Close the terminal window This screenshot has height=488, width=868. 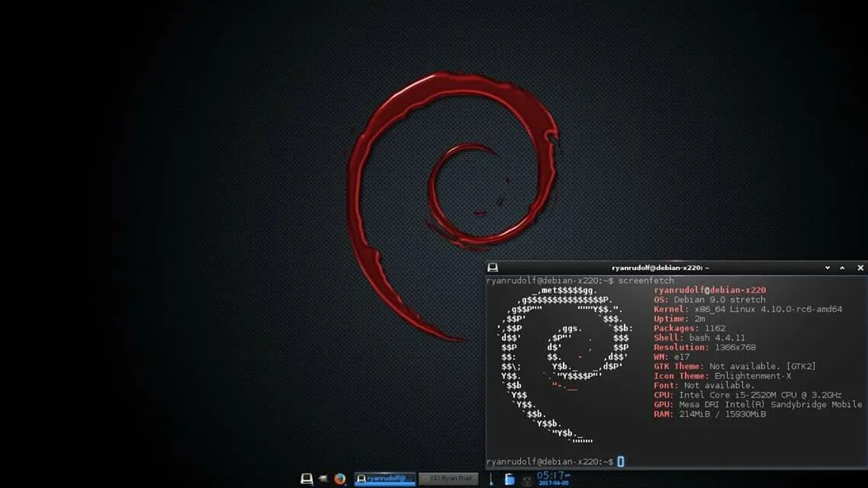[860, 268]
